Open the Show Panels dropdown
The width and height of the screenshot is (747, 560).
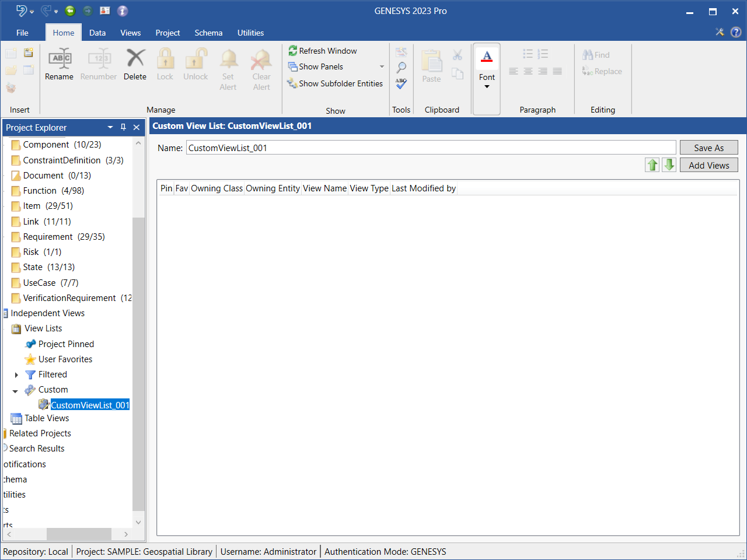[382, 66]
